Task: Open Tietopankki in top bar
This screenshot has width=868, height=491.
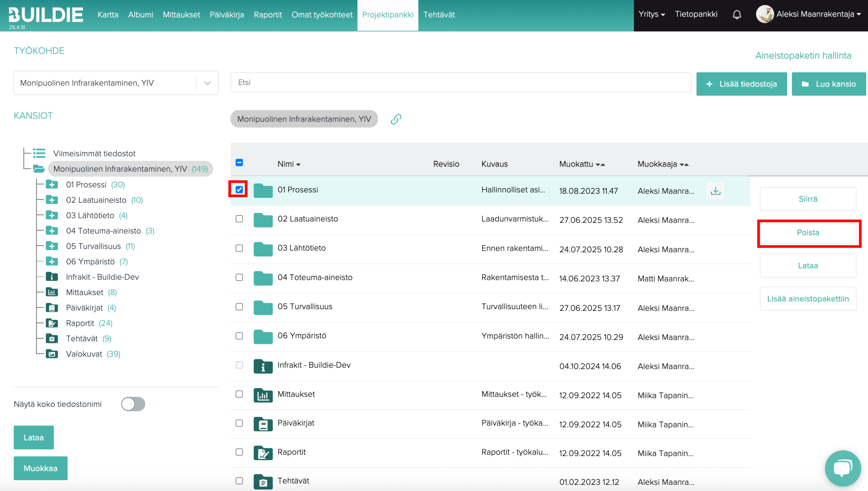Action: [x=696, y=14]
